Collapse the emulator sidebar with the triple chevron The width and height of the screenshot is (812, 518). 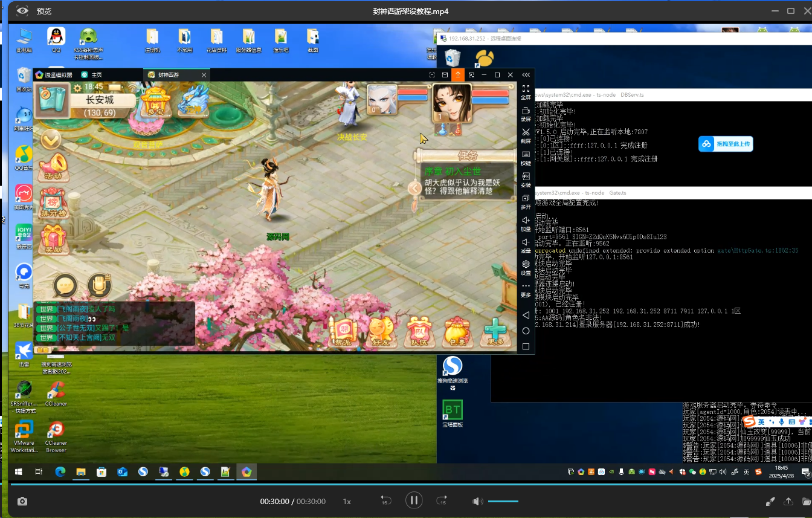click(526, 75)
